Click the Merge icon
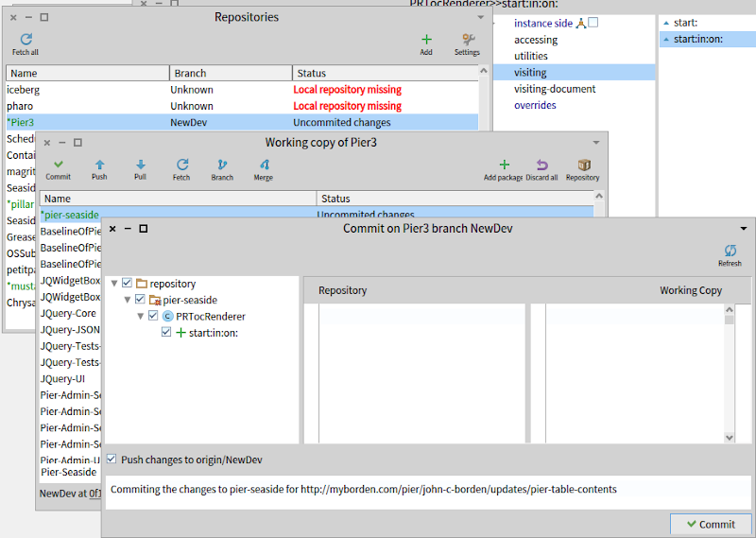Image resolution: width=756 pixels, height=538 pixels. coord(263,165)
